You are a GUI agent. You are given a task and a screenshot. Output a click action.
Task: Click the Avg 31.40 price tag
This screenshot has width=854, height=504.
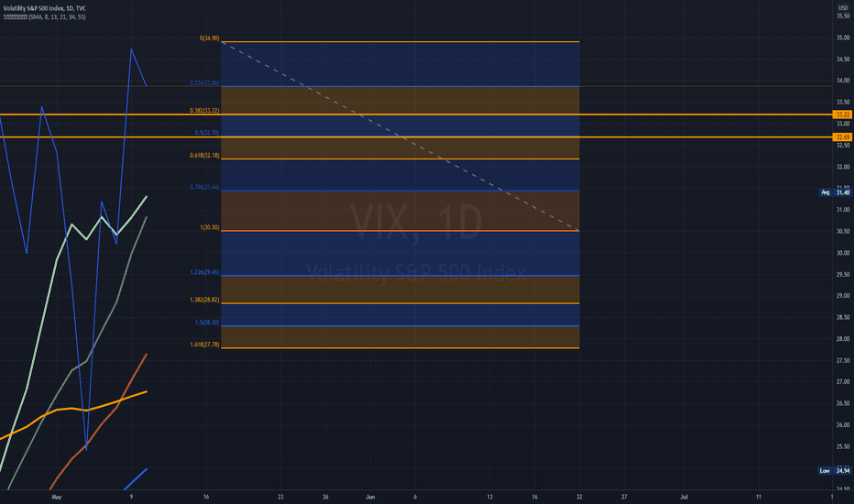click(836, 192)
